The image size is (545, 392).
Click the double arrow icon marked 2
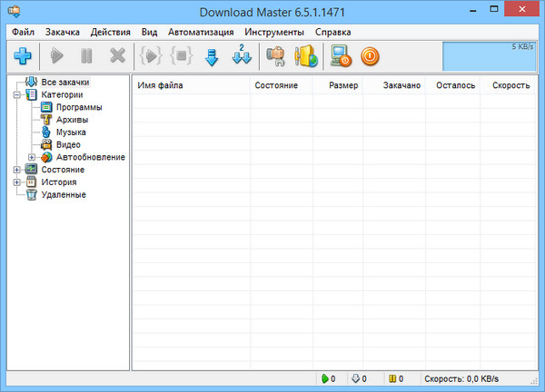tap(242, 56)
